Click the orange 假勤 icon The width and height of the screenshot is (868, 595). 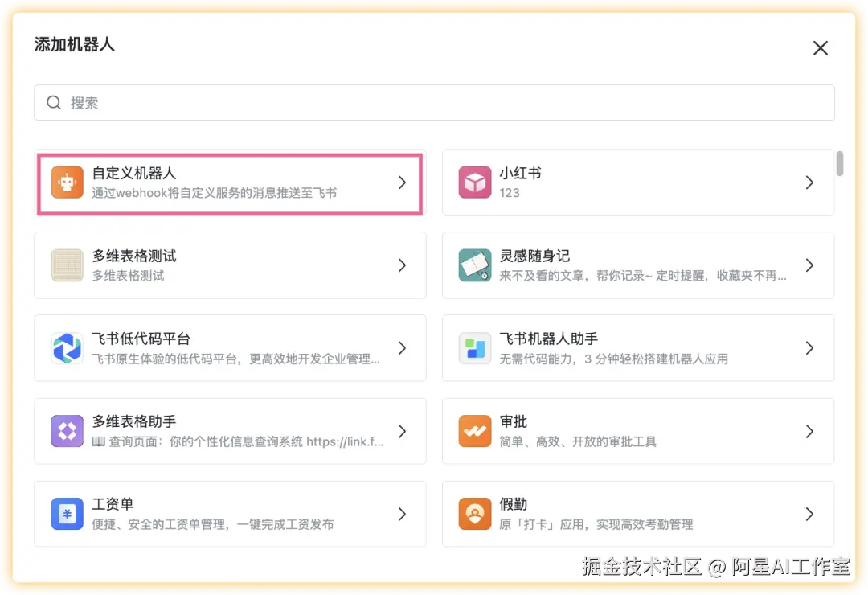point(474,514)
